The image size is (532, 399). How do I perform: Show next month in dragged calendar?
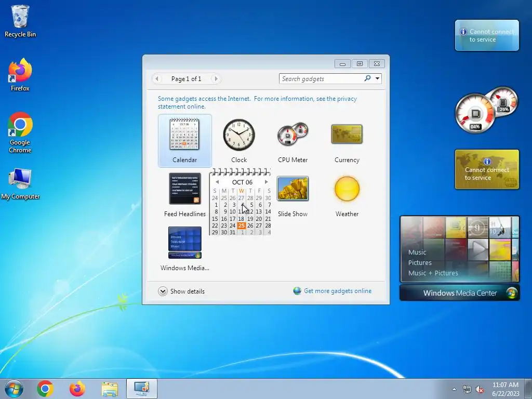pyautogui.click(x=267, y=182)
